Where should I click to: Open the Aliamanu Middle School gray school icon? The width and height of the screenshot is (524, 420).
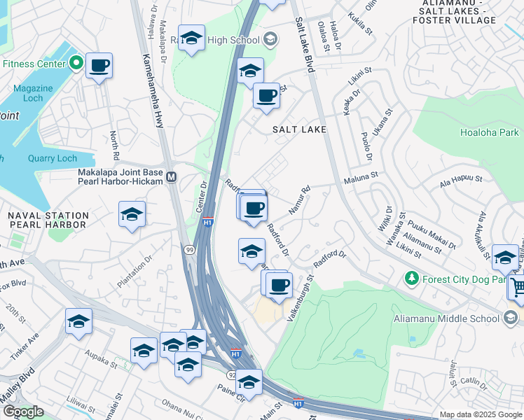(510, 318)
